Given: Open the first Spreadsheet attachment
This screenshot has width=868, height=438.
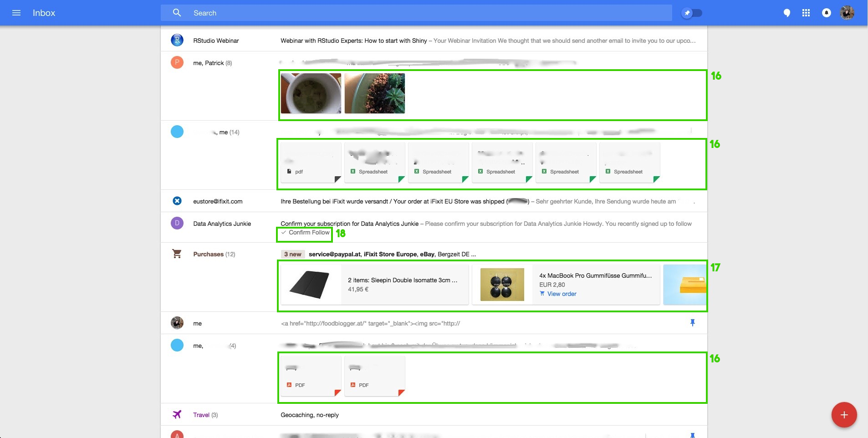Looking at the screenshot, I should coord(374,163).
